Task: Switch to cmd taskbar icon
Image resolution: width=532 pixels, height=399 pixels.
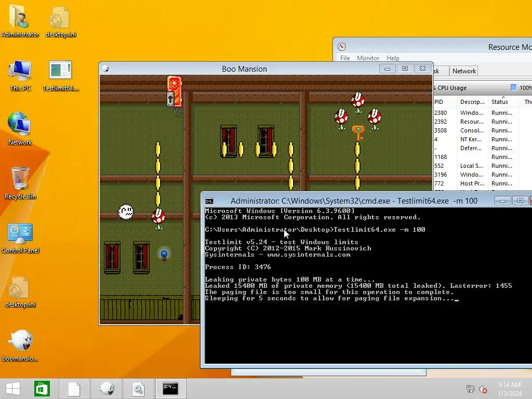Action: click(170, 389)
